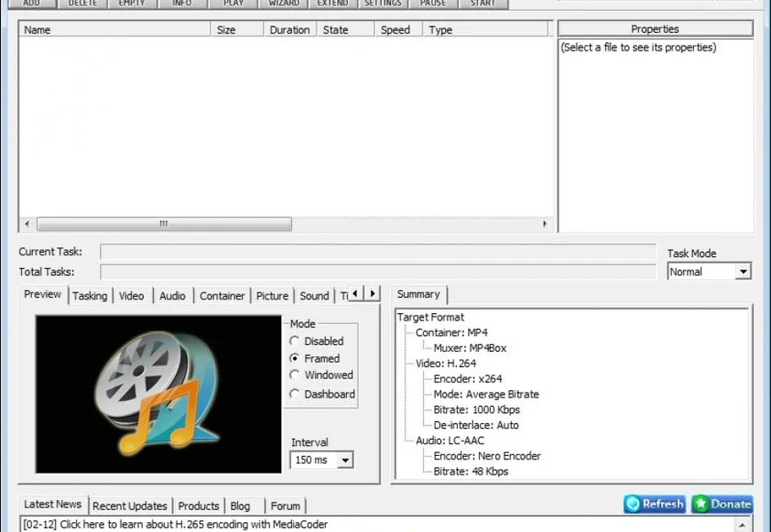Sort file list by Type column
The height and width of the screenshot is (532, 771).
click(x=485, y=29)
